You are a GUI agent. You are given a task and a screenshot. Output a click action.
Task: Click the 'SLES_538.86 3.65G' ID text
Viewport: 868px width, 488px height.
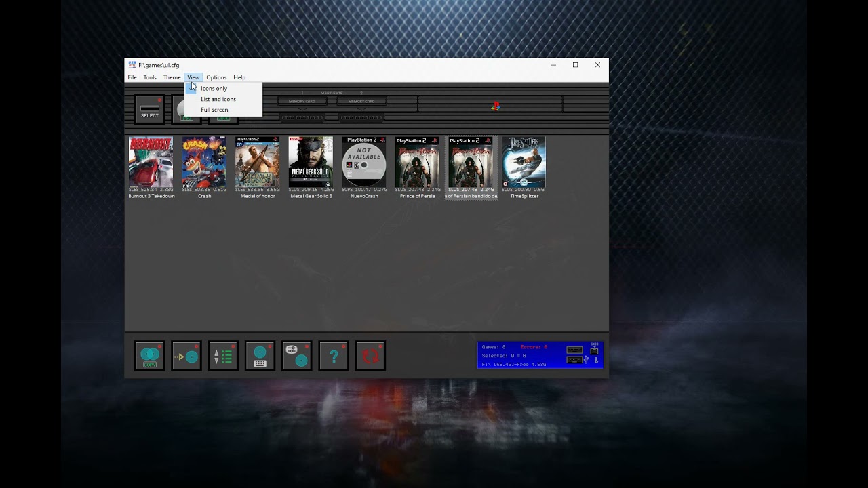pyautogui.click(x=258, y=190)
